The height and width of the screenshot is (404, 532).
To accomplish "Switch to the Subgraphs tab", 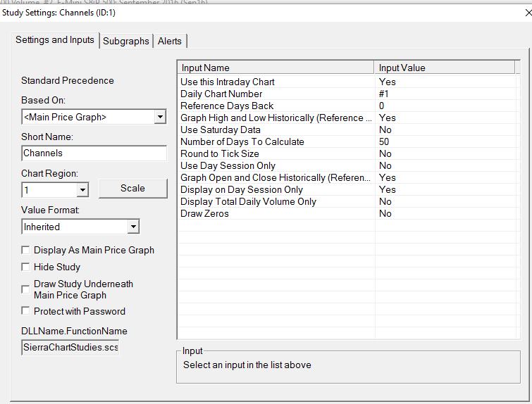I will [126, 41].
